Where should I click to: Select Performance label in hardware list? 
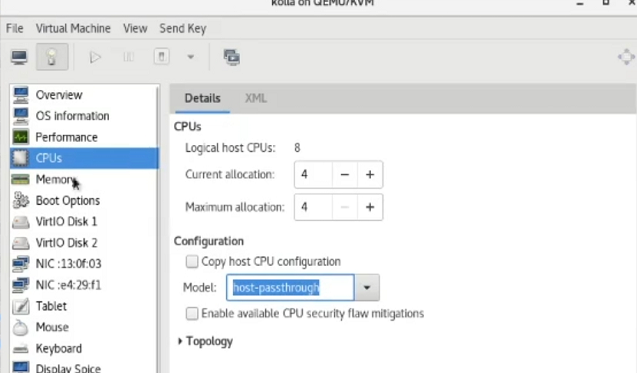click(67, 137)
